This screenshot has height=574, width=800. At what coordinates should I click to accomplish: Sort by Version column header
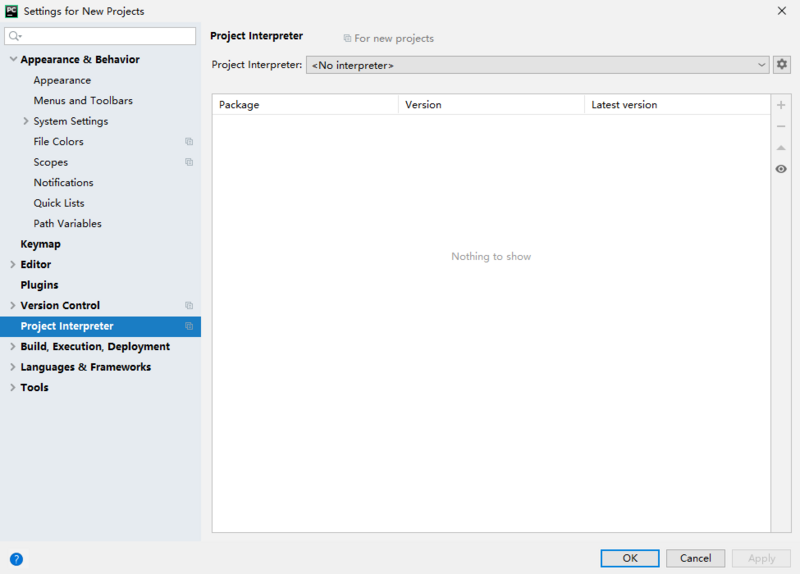click(x=491, y=105)
